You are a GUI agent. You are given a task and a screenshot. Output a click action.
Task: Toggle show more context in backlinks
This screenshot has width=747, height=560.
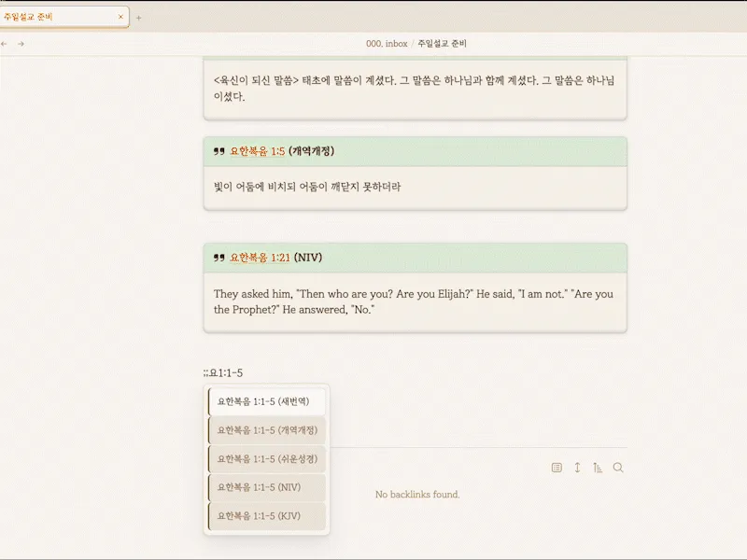point(577,468)
